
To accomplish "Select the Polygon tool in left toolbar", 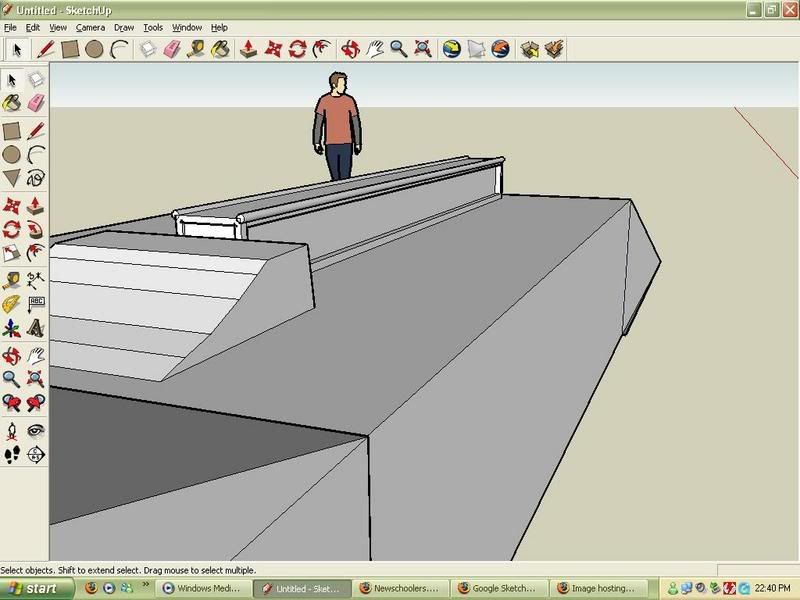I will tap(12, 178).
